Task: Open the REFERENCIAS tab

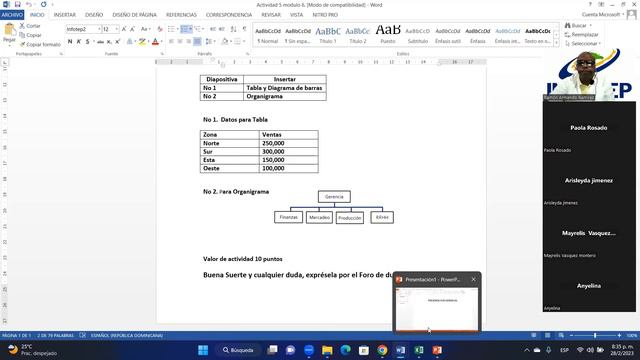Action: pyautogui.click(x=181, y=15)
